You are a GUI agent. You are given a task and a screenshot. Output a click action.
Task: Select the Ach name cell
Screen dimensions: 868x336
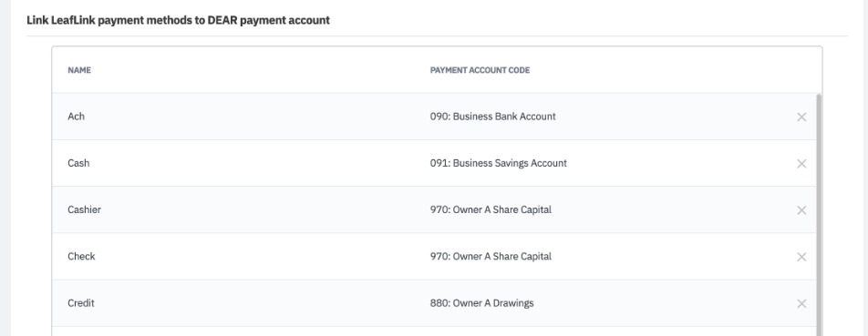[76, 117]
